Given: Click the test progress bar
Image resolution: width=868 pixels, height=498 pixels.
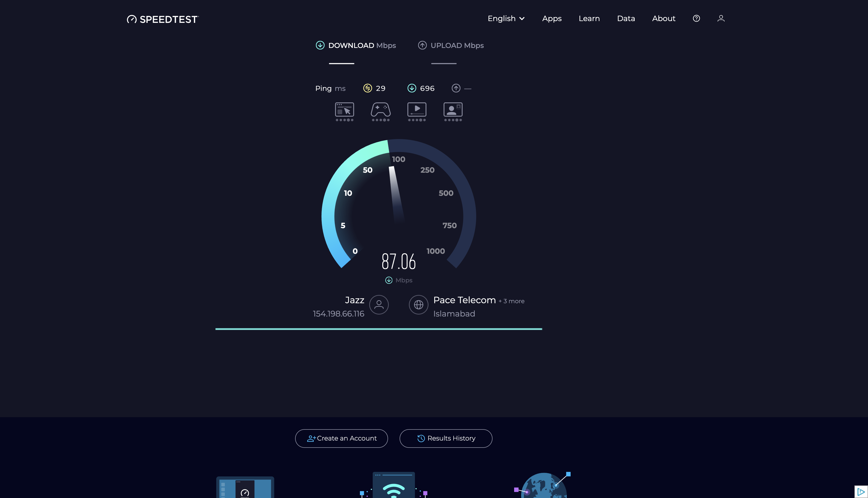Looking at the screenshot, I should click(379, 329).
